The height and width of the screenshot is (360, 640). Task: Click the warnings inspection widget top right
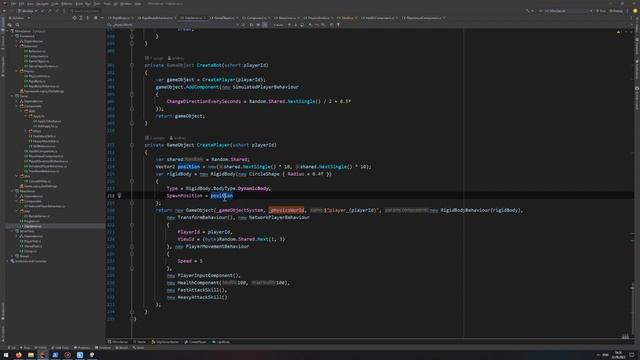click(619, 31)
